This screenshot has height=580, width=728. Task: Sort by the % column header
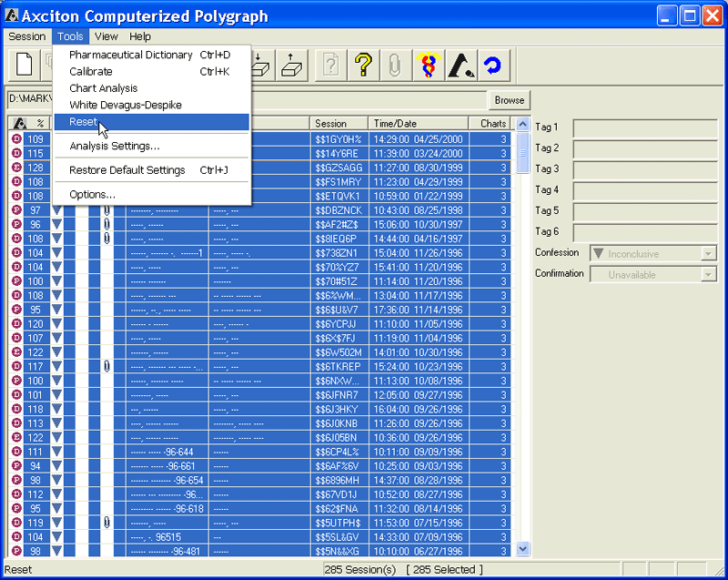tap(40, 124)
